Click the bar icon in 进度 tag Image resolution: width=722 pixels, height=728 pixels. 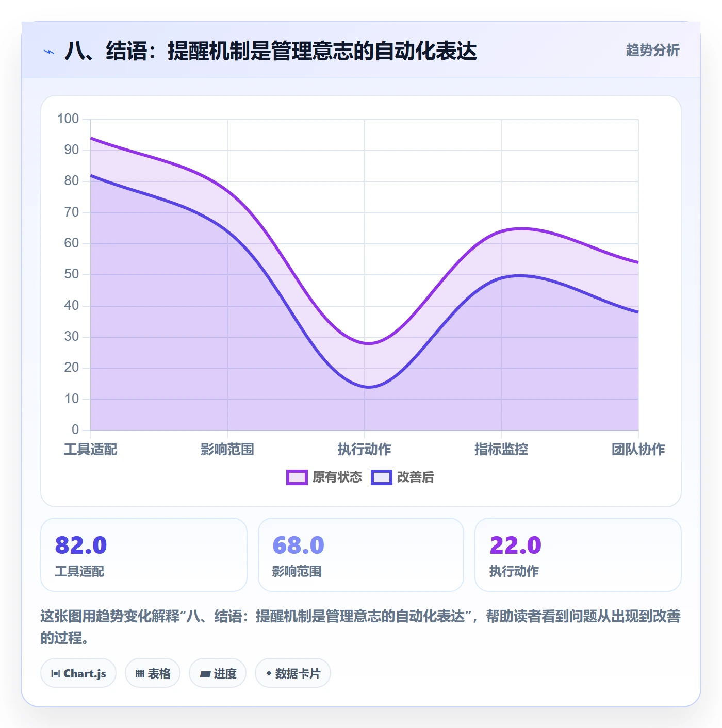click(x=205, y=674)
